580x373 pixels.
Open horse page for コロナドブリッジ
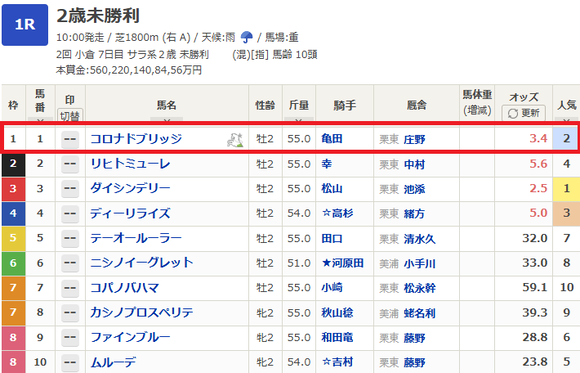136,139
